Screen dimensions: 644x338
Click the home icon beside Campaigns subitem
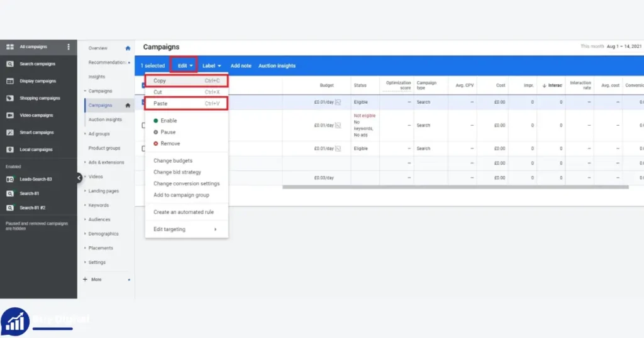tap(128, 106)
